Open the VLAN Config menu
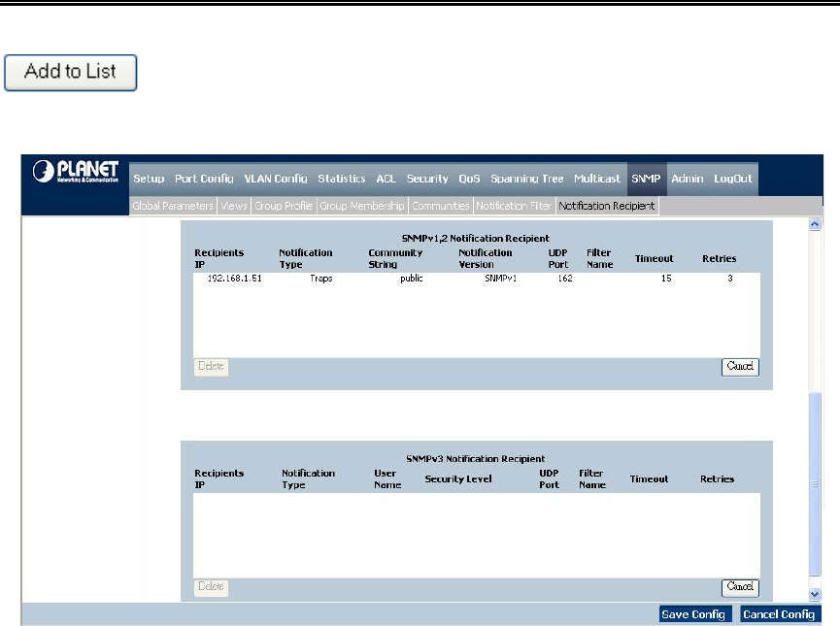This screenshot has width=840, height=626. [x=276, y=179]
